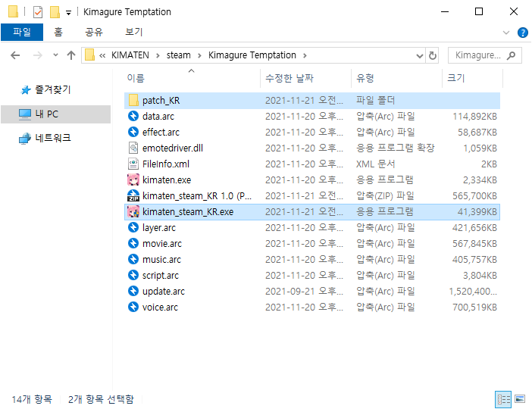Select the data.arc archive icon
Screen dimensions: 532x409
point(133,116)
